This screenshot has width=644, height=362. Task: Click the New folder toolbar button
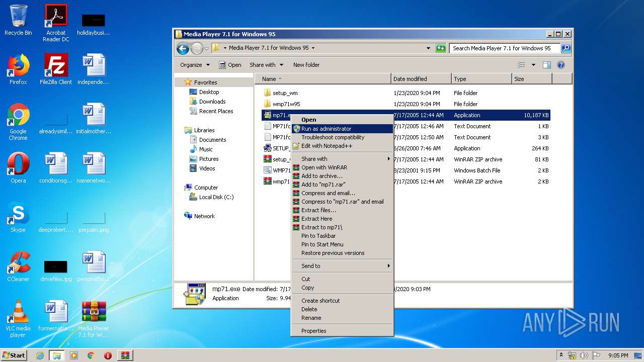(306, 65)
